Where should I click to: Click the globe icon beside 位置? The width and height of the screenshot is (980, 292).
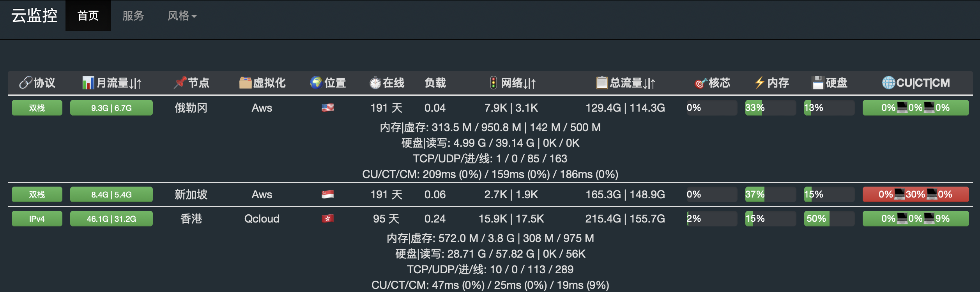click(x=316, y=82)
